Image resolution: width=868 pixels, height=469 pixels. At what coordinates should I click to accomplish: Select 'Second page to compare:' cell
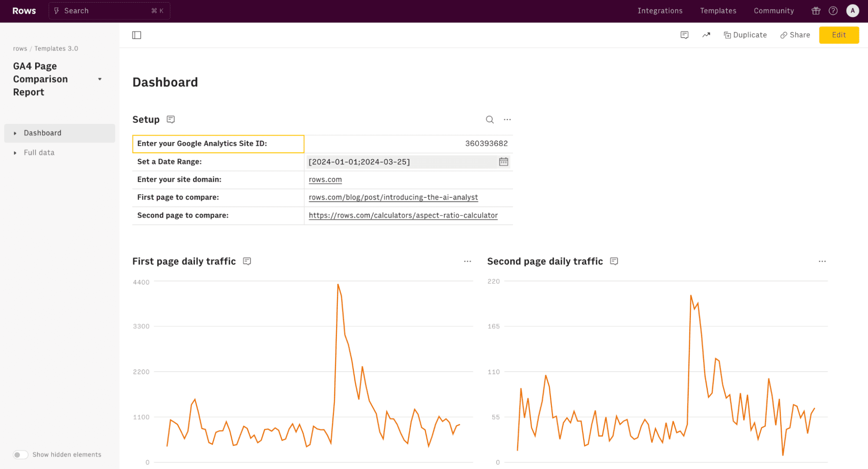[x=218, y=216]
